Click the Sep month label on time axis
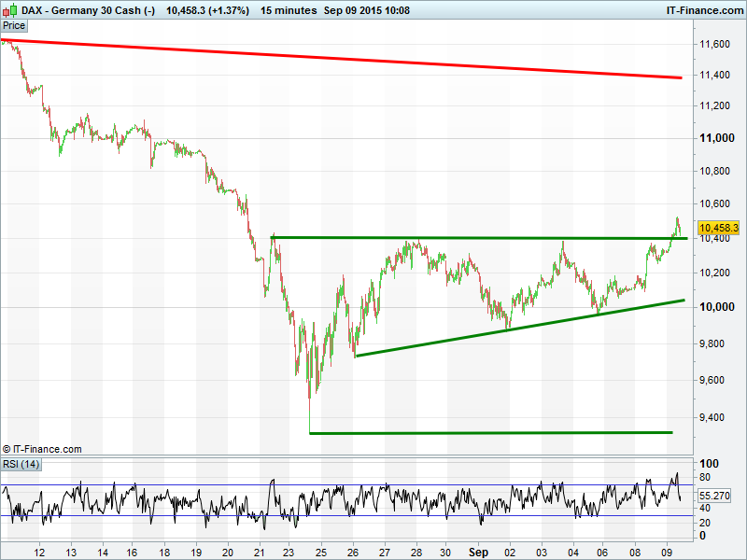Screen dimensions: 747x560 pyautogui.click(x=477, y=553)
